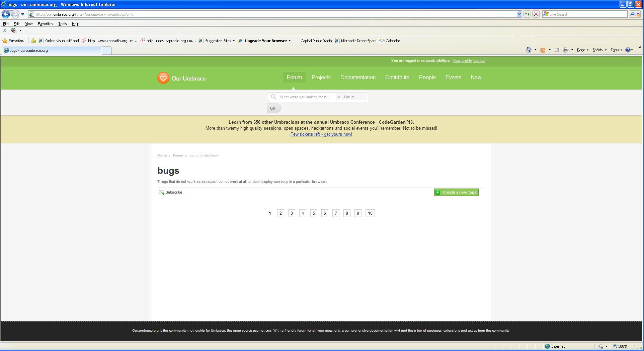
Task: Click the RSS feeds icon
Action: 543,50
